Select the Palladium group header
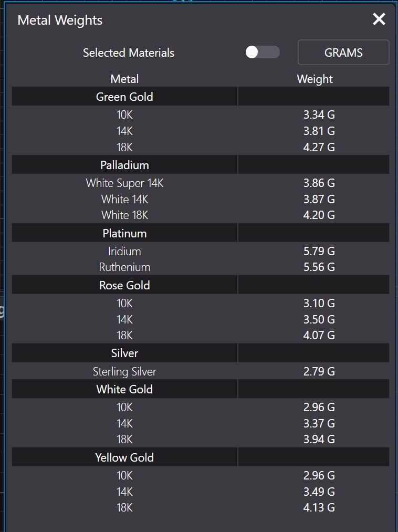 [x=124, y=165]
